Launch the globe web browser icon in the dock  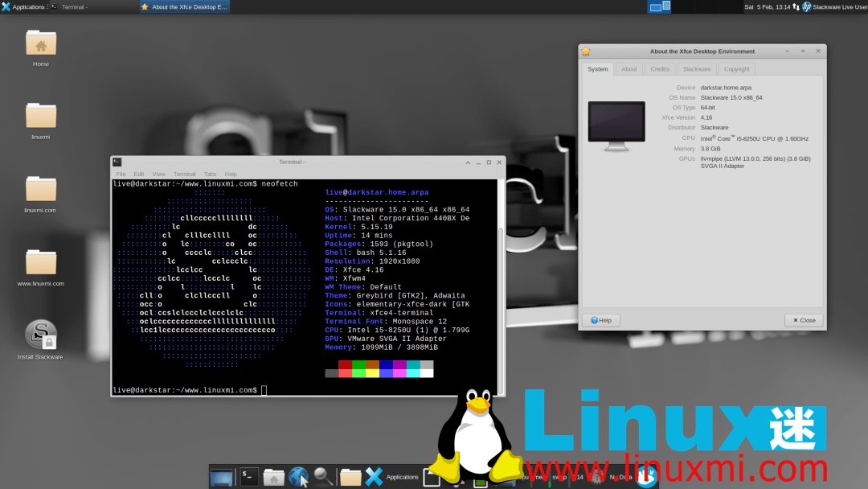(x=298, y=476)
